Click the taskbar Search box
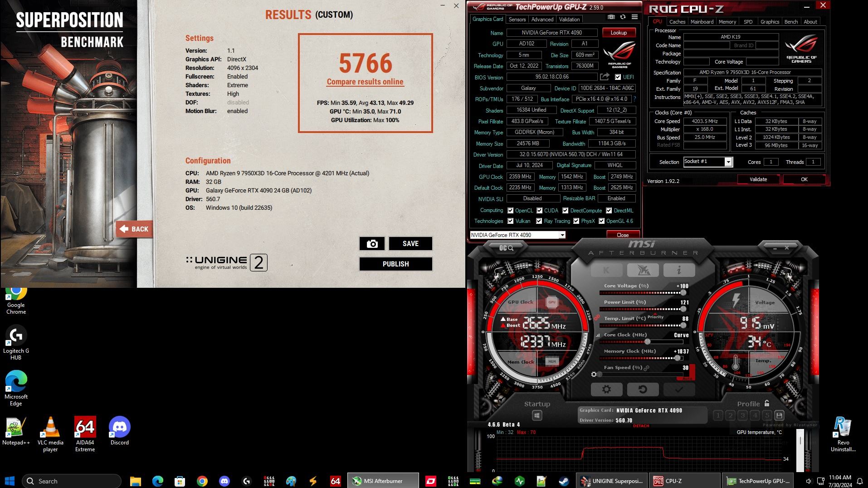Image resolution: width=868 pixels, height=488 pixels. pos(72,481)
